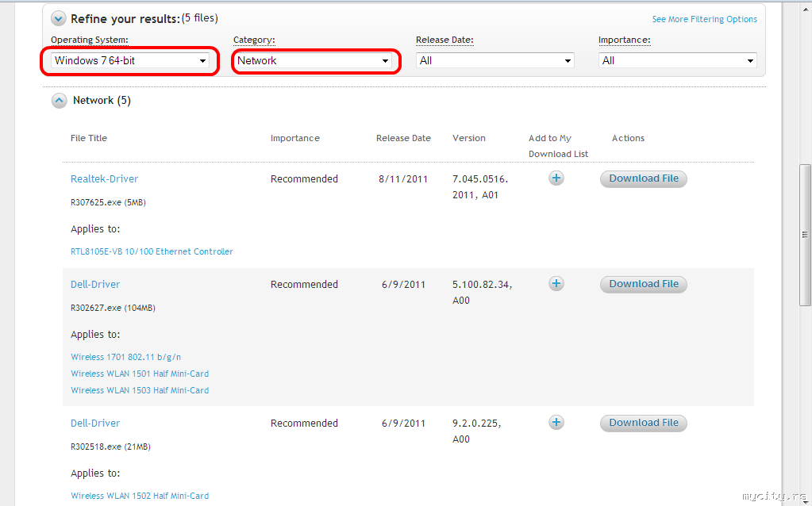Add Realtek-Driver to download list

tap(556, 178)
